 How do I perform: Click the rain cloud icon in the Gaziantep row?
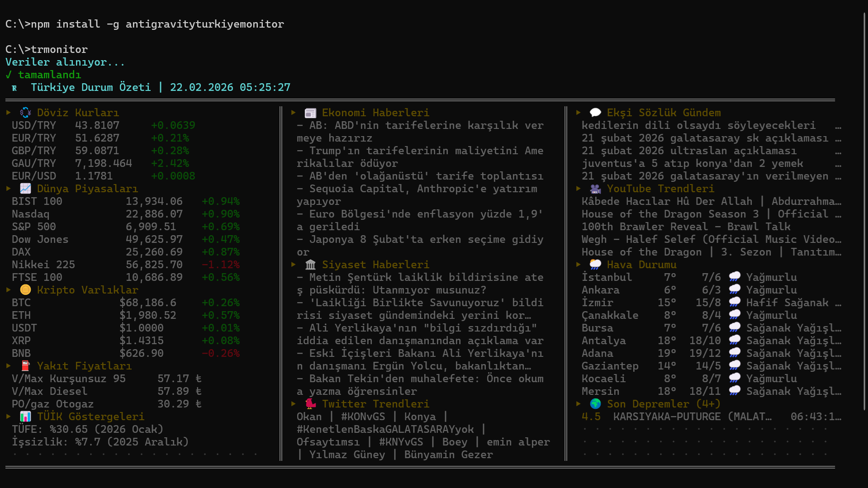coord(735,366)
